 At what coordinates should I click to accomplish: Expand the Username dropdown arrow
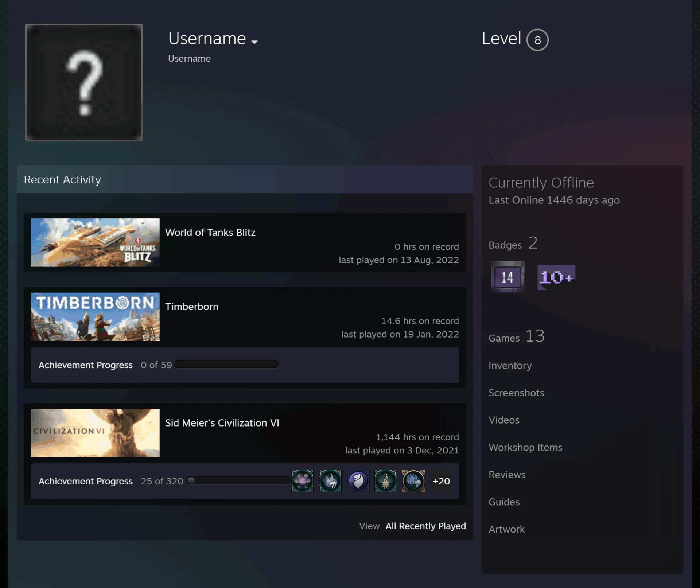(x=254, y=42)
